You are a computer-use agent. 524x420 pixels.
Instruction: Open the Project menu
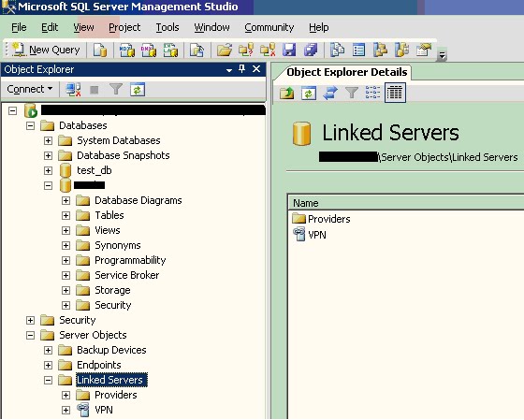click(124, 27)
